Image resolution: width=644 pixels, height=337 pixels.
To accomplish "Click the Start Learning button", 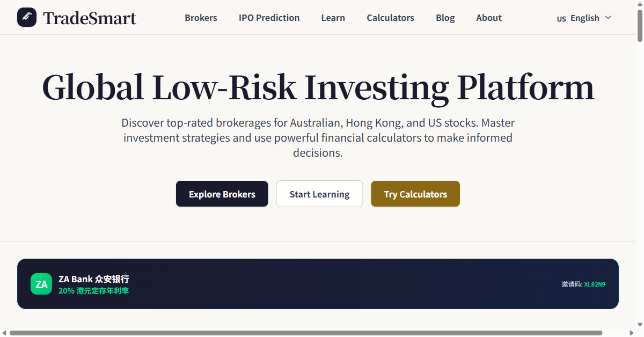I will click(319, 194).
